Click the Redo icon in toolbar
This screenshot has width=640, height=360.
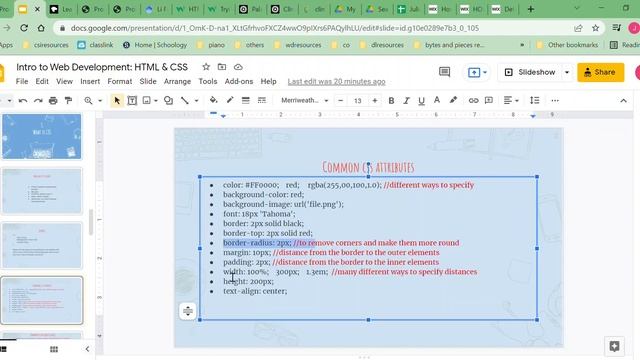point(38,100)
